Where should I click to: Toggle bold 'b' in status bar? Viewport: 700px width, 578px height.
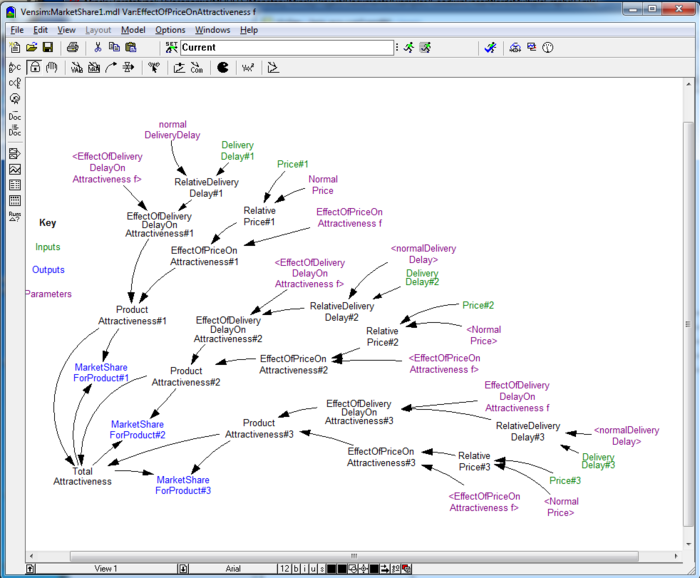[296, 569]
